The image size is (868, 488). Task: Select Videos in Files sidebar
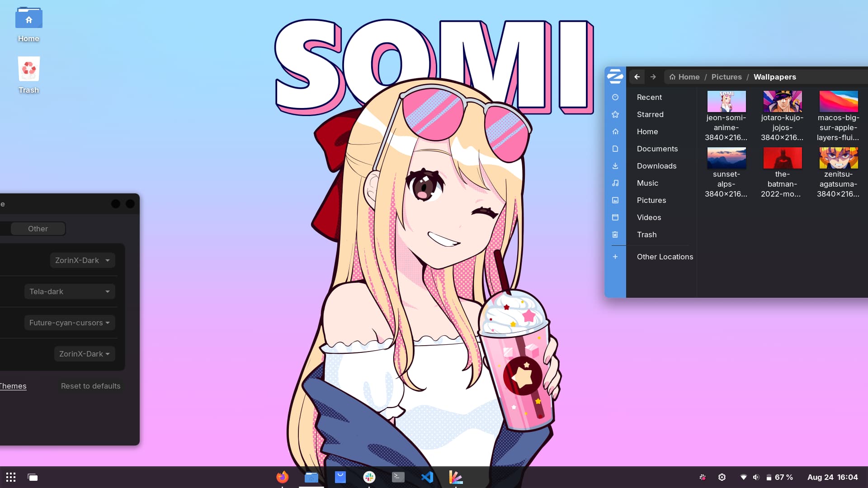(x=649, y=217)
